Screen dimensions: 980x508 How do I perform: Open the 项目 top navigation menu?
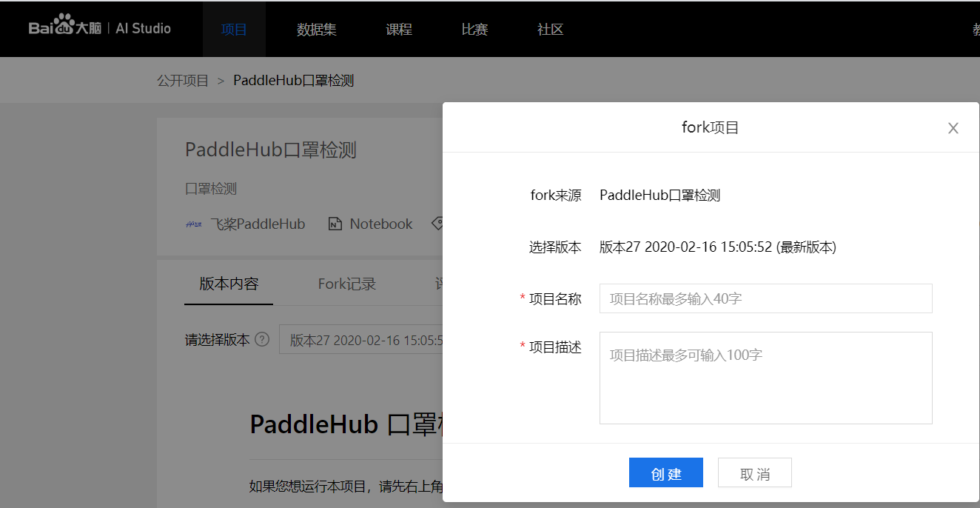(234, 30)
